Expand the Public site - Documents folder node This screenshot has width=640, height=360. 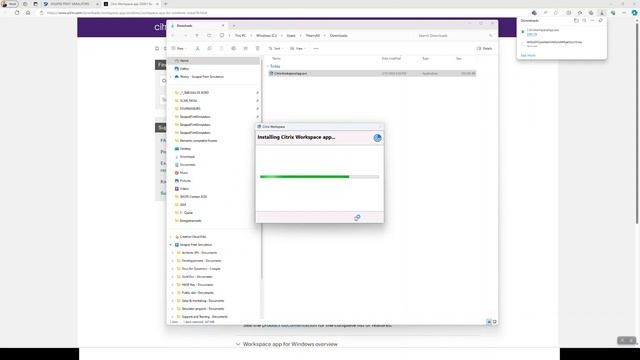point(173,293)
